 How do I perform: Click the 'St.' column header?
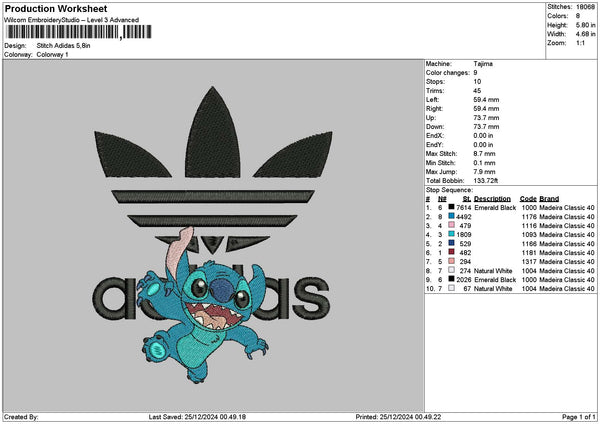[467, 199]
